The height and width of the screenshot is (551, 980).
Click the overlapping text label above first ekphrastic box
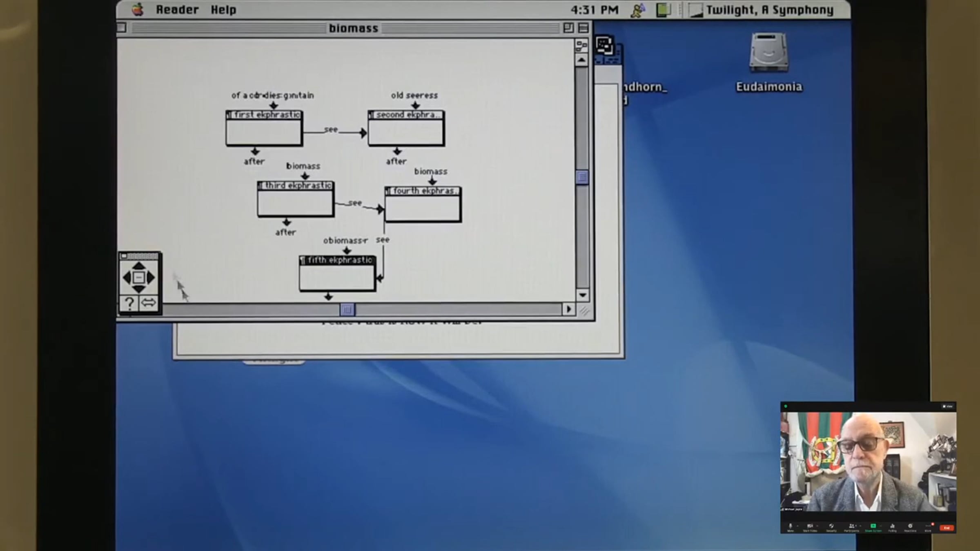pos(273,96)
